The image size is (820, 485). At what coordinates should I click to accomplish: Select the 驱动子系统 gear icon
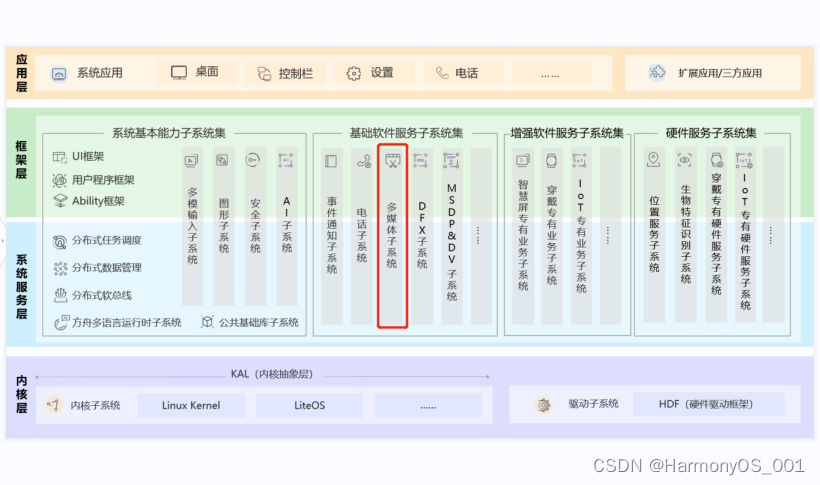point(544,404)
